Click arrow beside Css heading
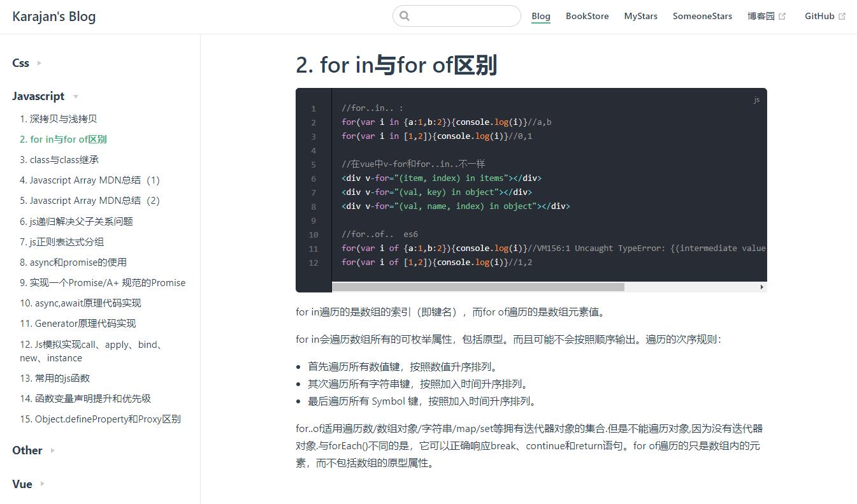Screen dimensions: 857x504 pyautogui.click(x=40, y=63)
